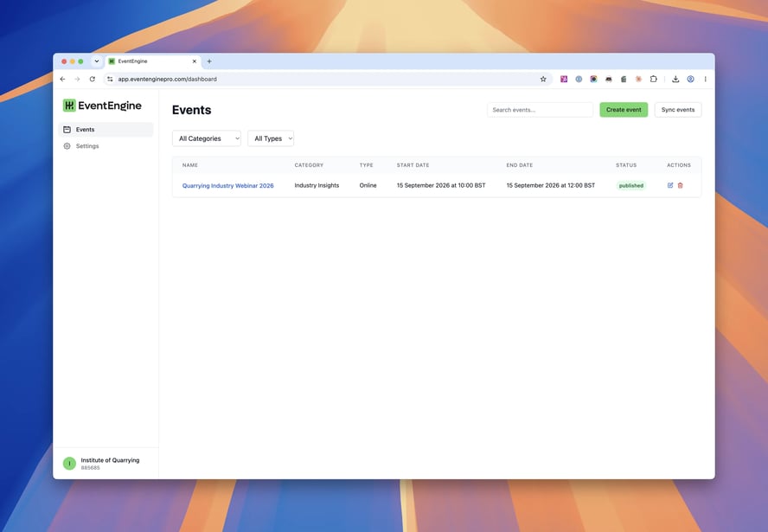Close the EventEngine tab
Viewport: 768px width, 532px height.
(195, 61)
